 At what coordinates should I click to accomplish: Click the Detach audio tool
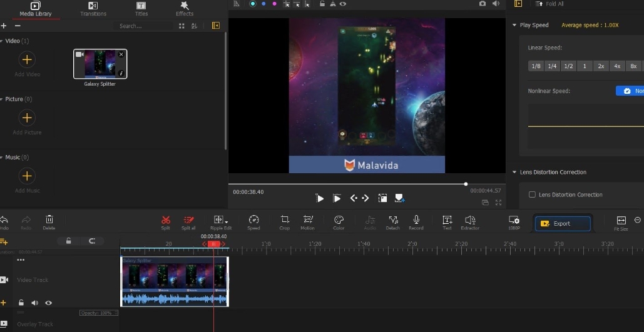[x=392, y=223]
